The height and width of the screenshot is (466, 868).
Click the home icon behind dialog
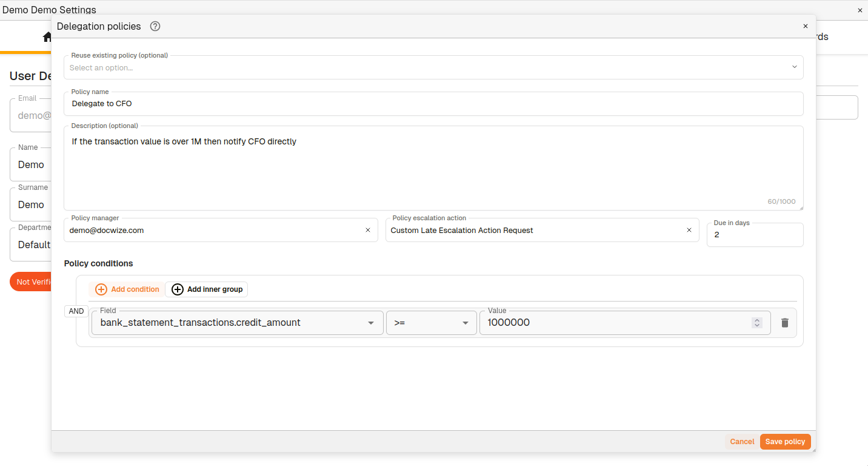pos(47,37)
